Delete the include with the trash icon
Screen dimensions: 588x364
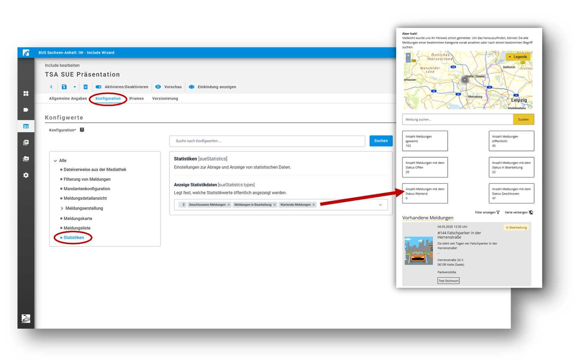pyautogui.click(x=86, y=87)
